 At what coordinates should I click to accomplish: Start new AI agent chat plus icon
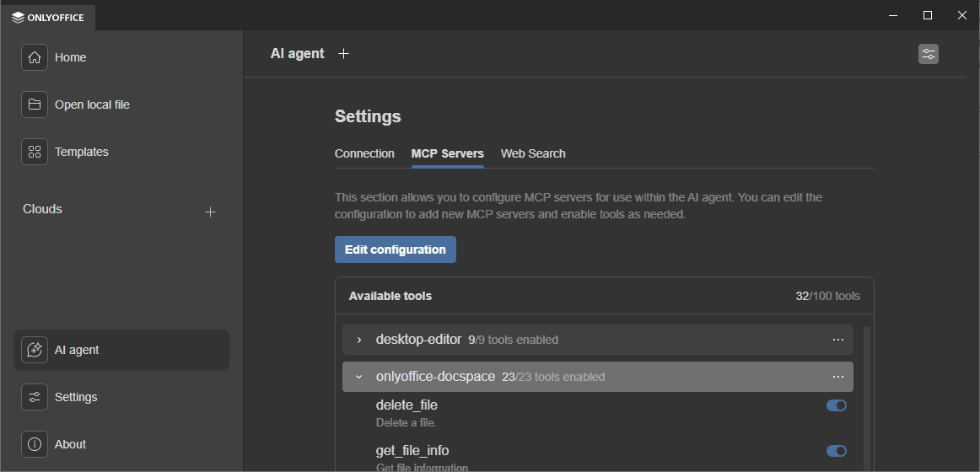coord(343,54)
